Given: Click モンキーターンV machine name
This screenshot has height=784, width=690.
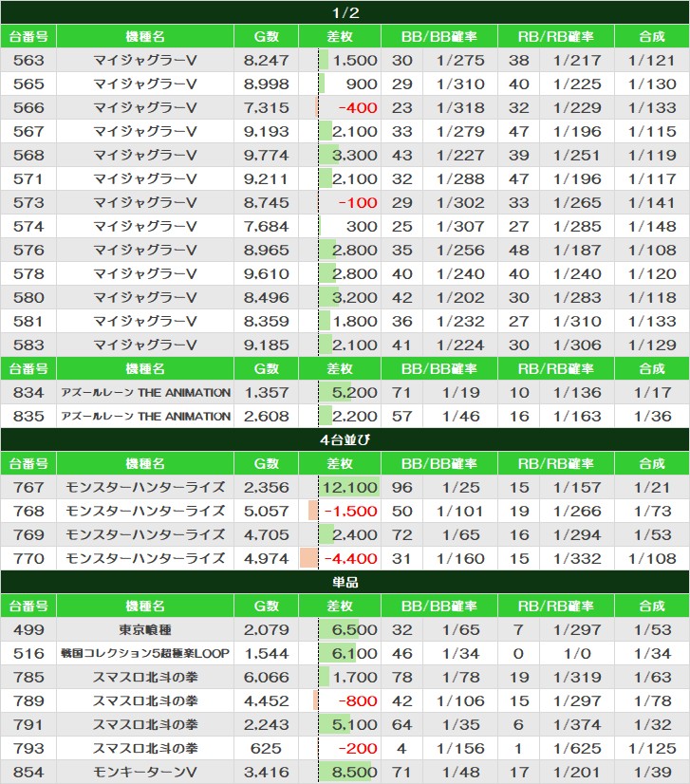Looking at the screenshot, I should (x=145, y=773).
